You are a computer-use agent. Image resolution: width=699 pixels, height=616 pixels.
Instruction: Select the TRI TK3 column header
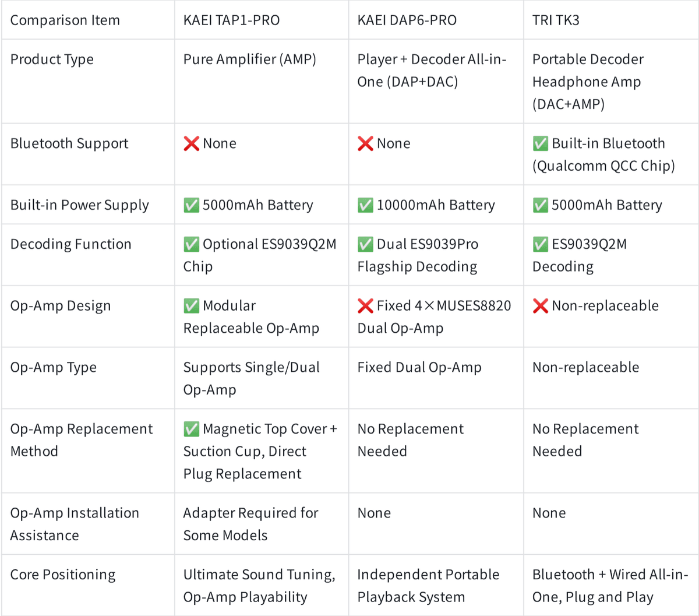[x=556, y=20]
